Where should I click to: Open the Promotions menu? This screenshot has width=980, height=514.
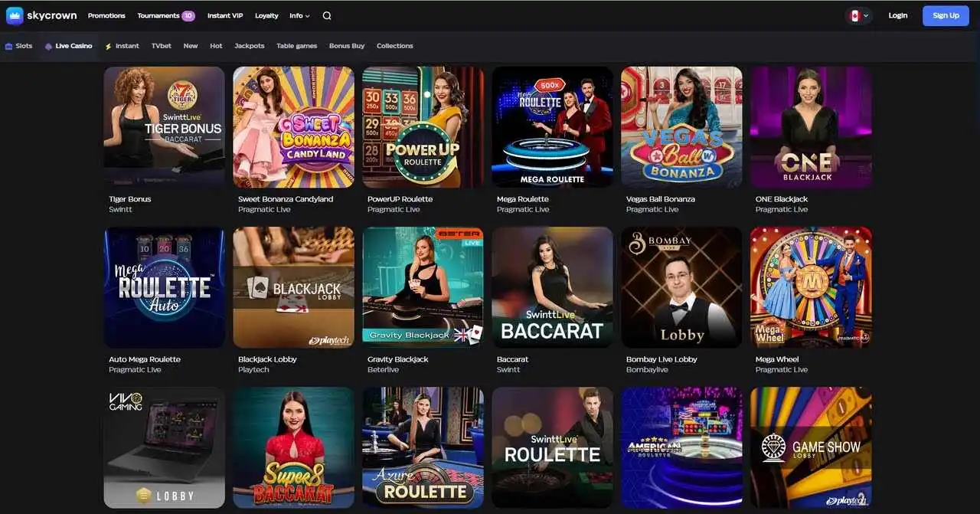(x=106, y=15)
